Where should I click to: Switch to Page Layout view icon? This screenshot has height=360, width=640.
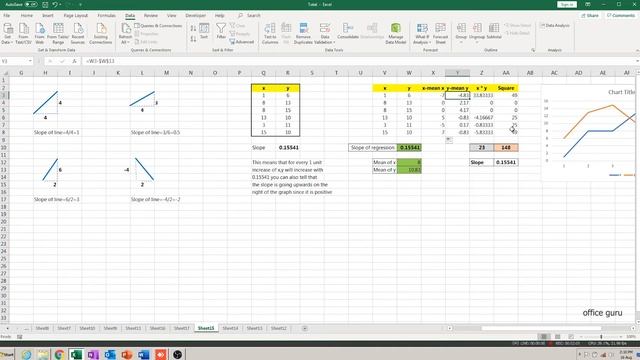[557, 337]
